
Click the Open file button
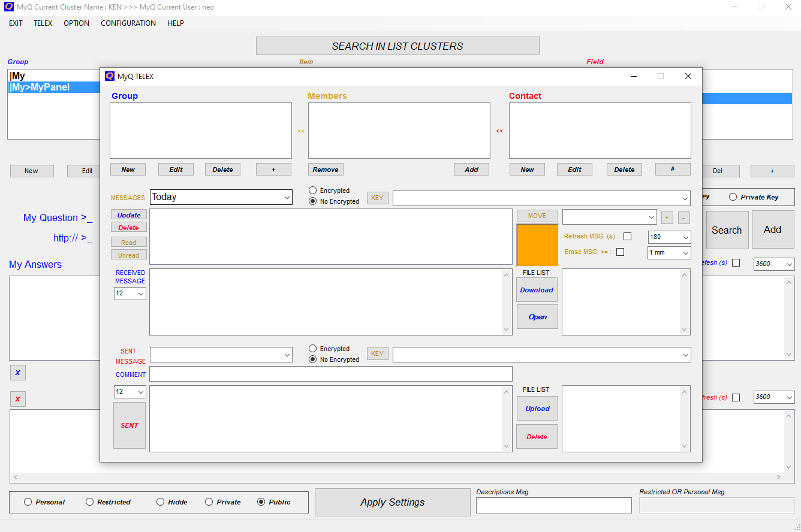pyautogui.click(x=537, y=317)
